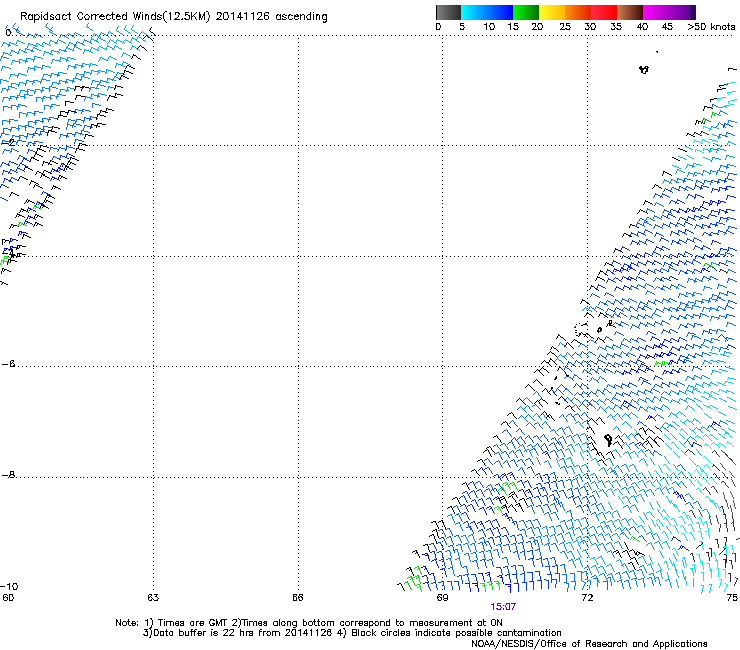The width and height of the screenshot is (740, 650).
Task: Click the gray 0-5 knots color swatch
Action: coord(448,12)
